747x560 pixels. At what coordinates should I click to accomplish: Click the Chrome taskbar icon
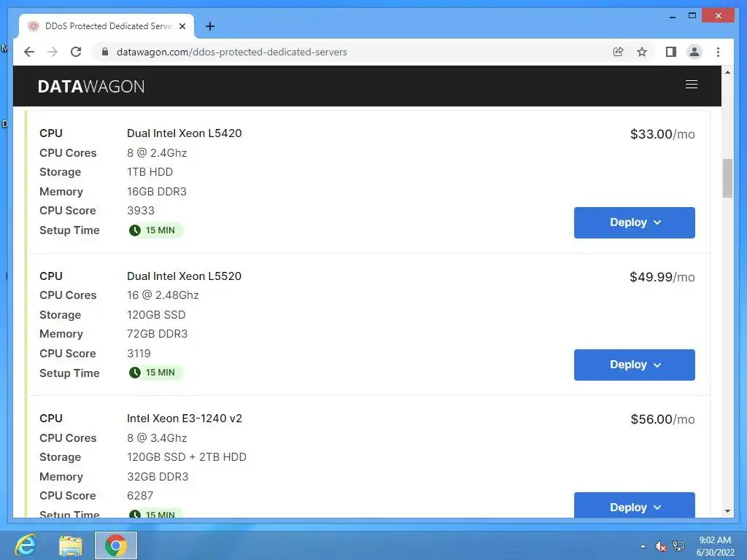[116, 545]
